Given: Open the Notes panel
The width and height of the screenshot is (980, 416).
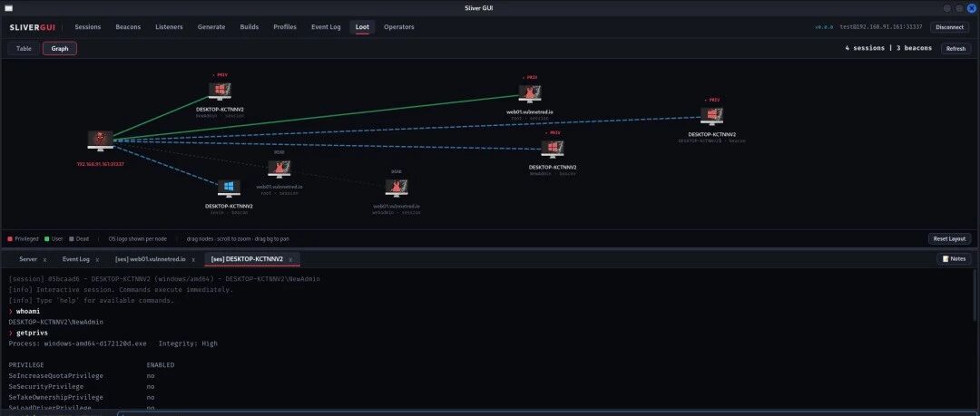Looking at the screenshot, I should click(954, 258).
